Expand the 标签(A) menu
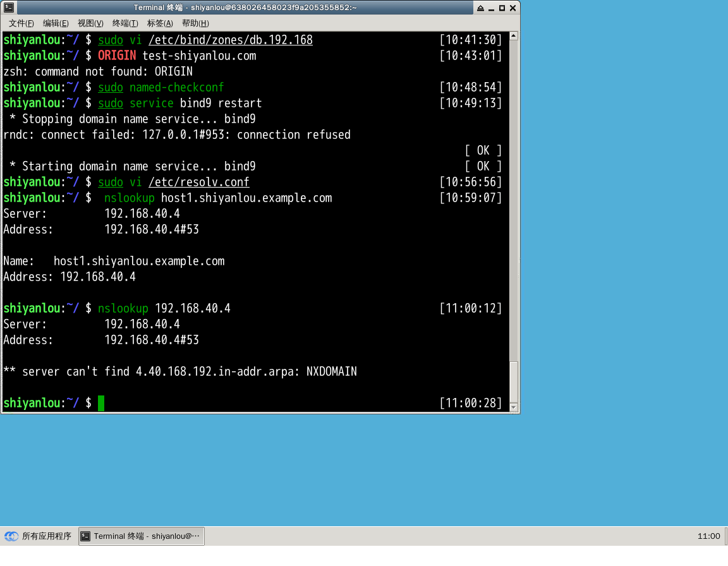 (160, 23)
